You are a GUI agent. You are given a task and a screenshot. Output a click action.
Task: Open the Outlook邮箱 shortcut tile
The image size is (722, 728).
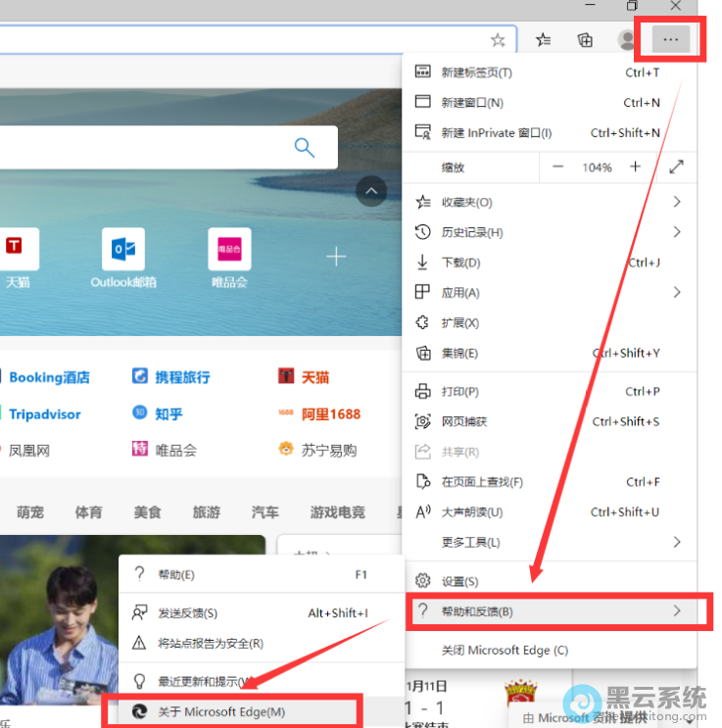123,259
